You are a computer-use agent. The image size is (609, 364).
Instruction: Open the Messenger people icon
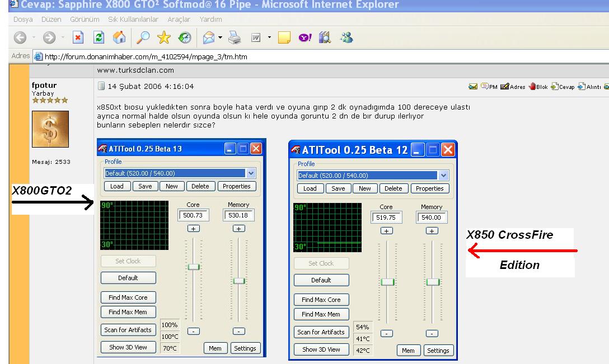tap(346, 37)
